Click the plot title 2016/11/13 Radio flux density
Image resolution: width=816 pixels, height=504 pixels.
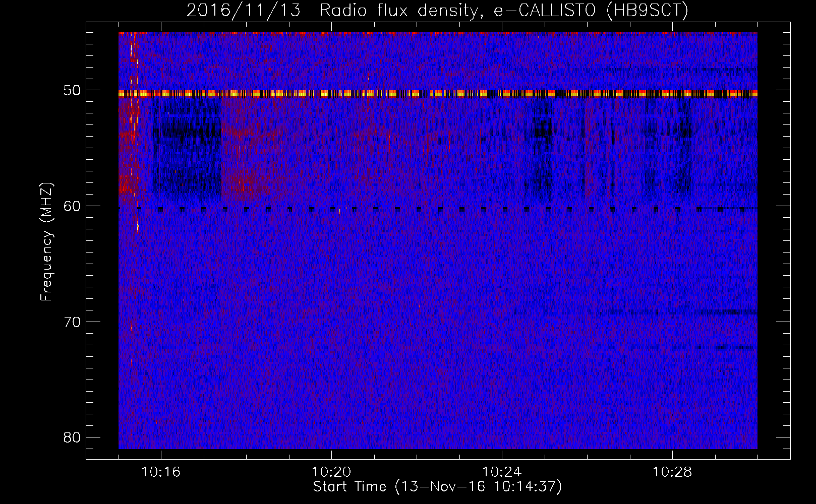coord(437,10)
